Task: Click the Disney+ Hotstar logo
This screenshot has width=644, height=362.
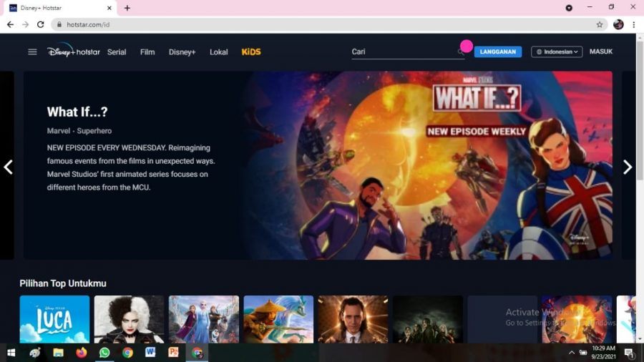Action: [74, 52]
